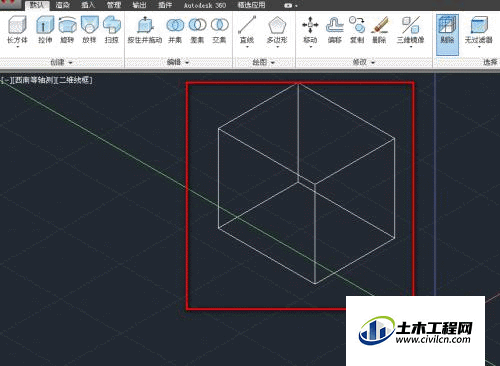500x366 pixels.
Task: Open the 直线 dropdown arrow
Action: pyautogui.click(x=247, y=47)
